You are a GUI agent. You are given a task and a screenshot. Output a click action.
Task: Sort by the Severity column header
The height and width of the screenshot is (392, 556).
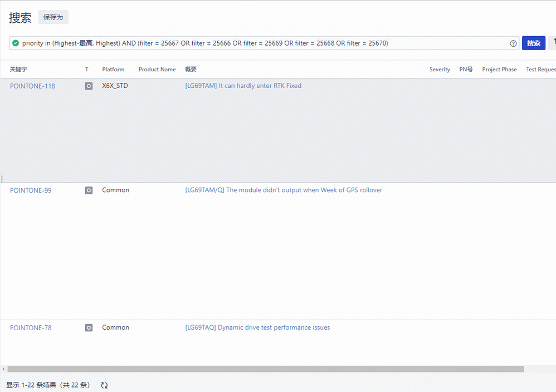point(440,69)
